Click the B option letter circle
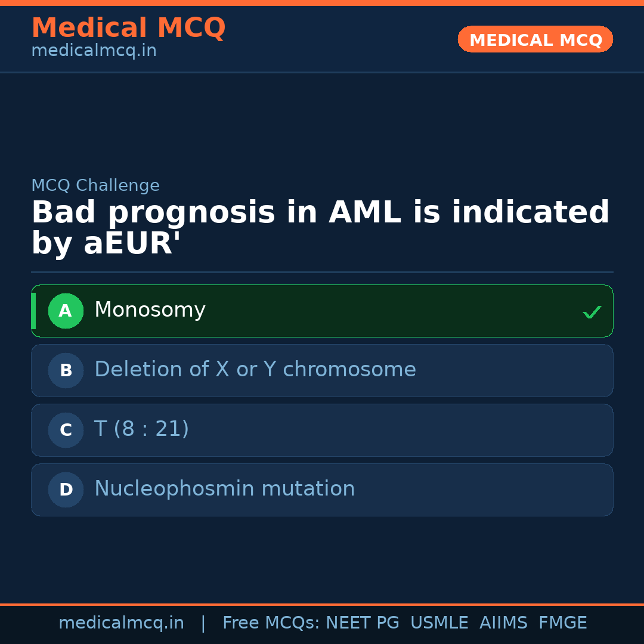Screen dimensions: 644x644 [66, 370]
